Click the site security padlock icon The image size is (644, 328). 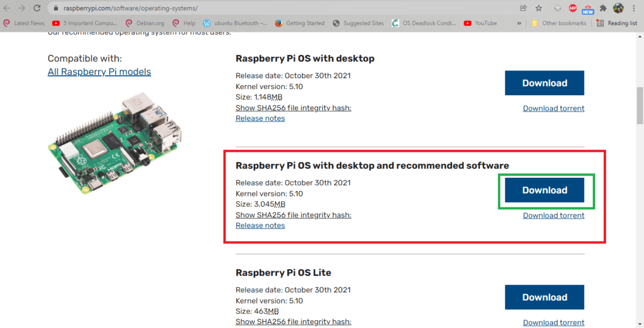click(56, 8)
